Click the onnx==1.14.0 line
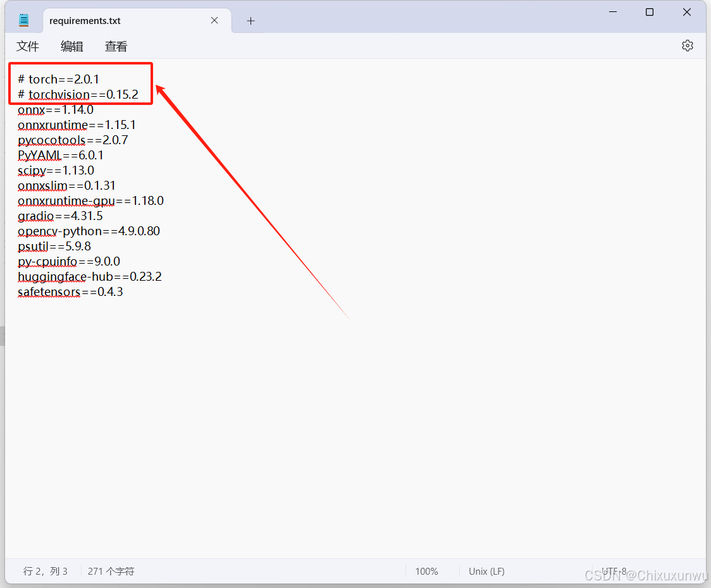 tap(56, 110)
